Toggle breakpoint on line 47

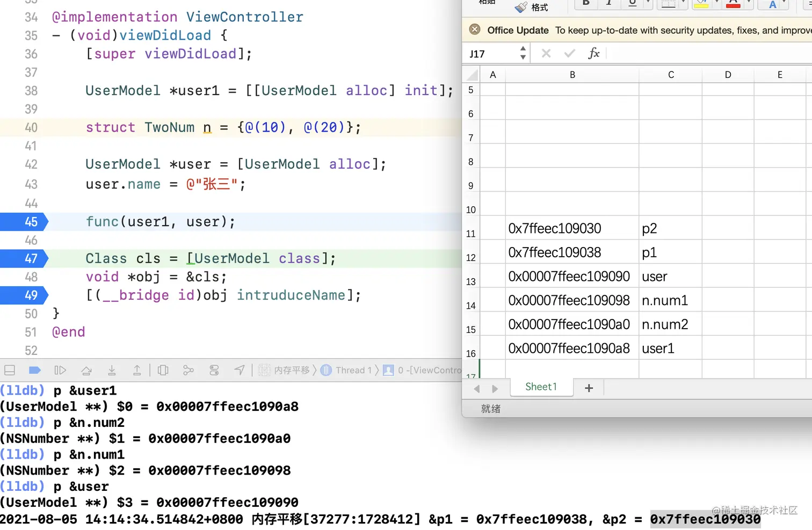(24, 258)
